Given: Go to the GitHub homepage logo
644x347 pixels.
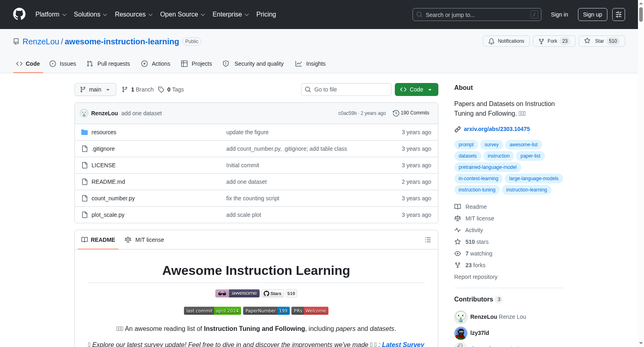Looking at the screenshot, I should [x=19, y=14].
